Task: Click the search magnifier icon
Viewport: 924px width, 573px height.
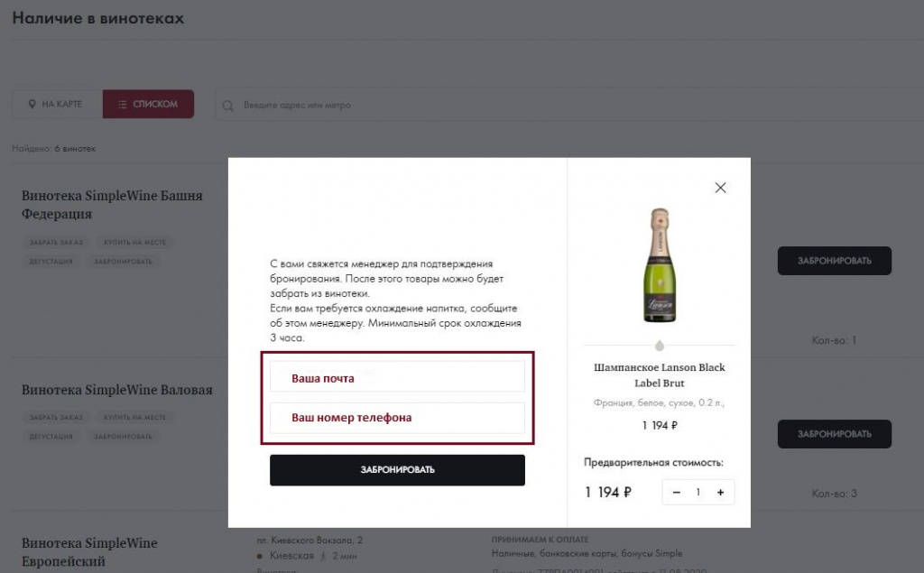Action: 230,106
